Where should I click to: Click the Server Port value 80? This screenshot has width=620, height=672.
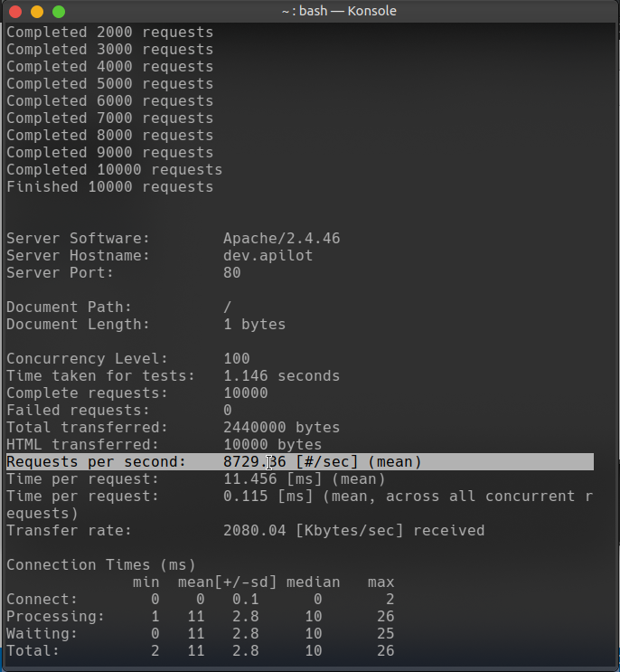coord(232,273)
